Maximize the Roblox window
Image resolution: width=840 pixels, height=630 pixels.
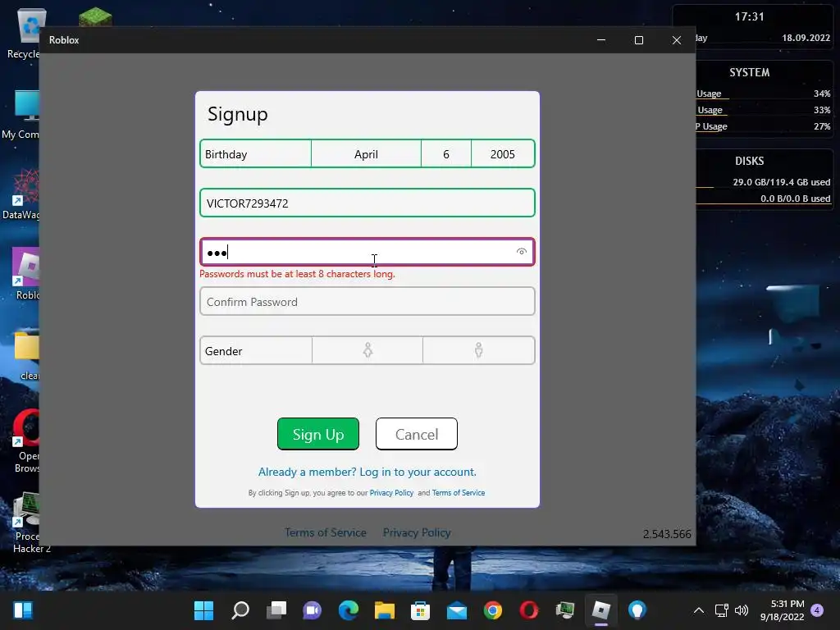(638, 40)
